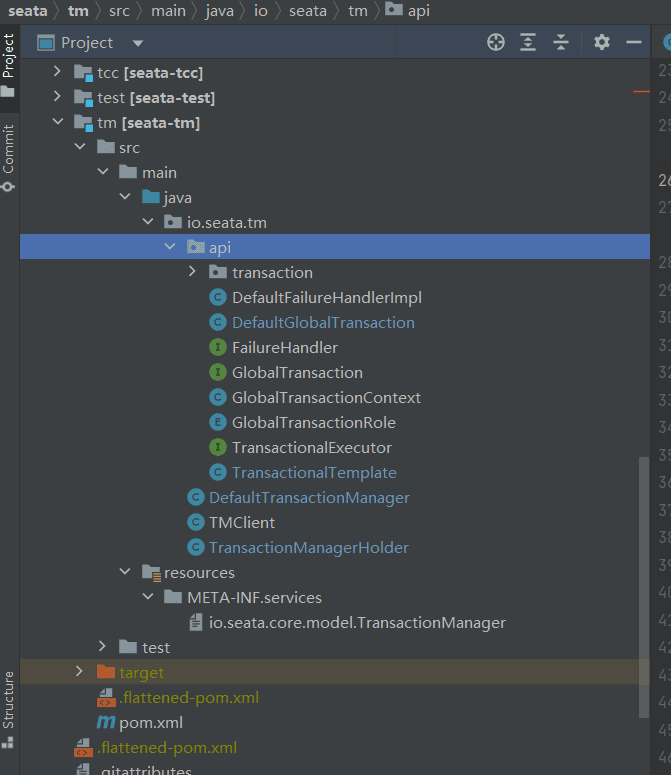Select the DefaultGlobalTransaction file name

(x=323, y=322)
